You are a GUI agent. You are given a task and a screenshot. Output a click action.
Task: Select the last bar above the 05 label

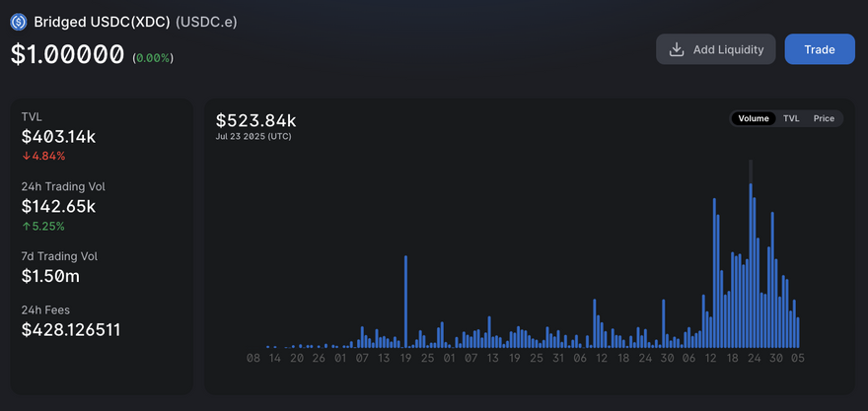coord(798,332)
